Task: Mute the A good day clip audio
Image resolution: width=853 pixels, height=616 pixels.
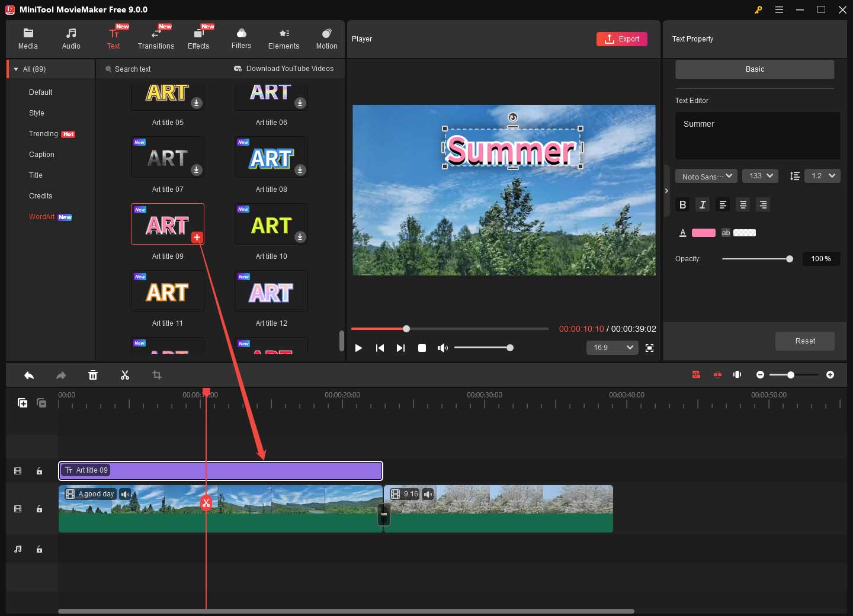Action: 125,494
